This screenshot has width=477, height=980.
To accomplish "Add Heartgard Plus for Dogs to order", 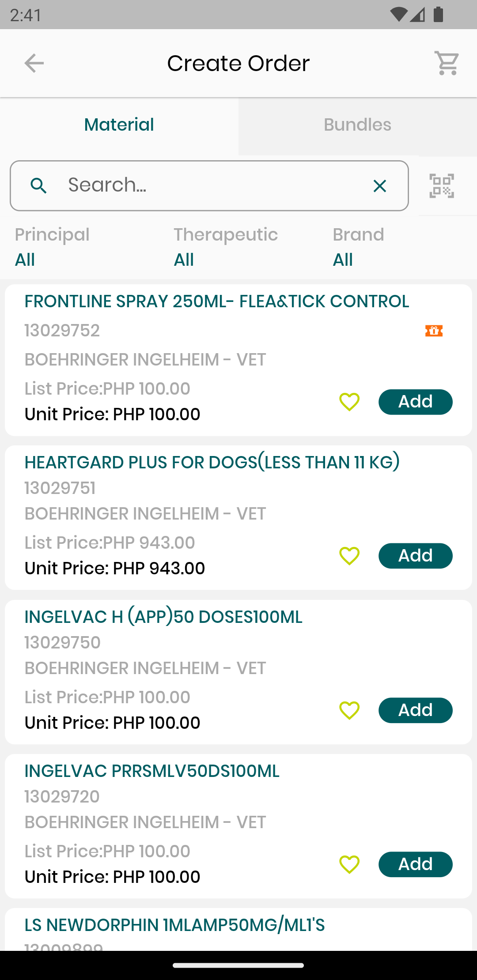I will (x=415, y=556).
